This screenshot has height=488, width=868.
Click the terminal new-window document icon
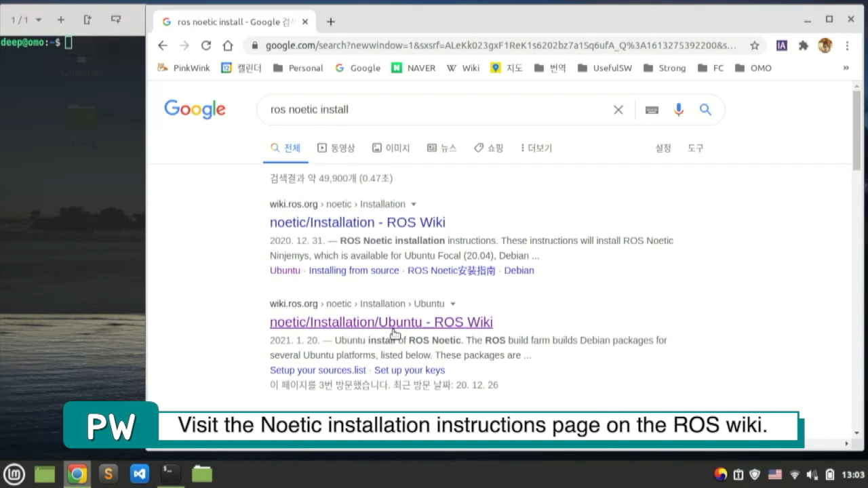click(x=87, y=20)
